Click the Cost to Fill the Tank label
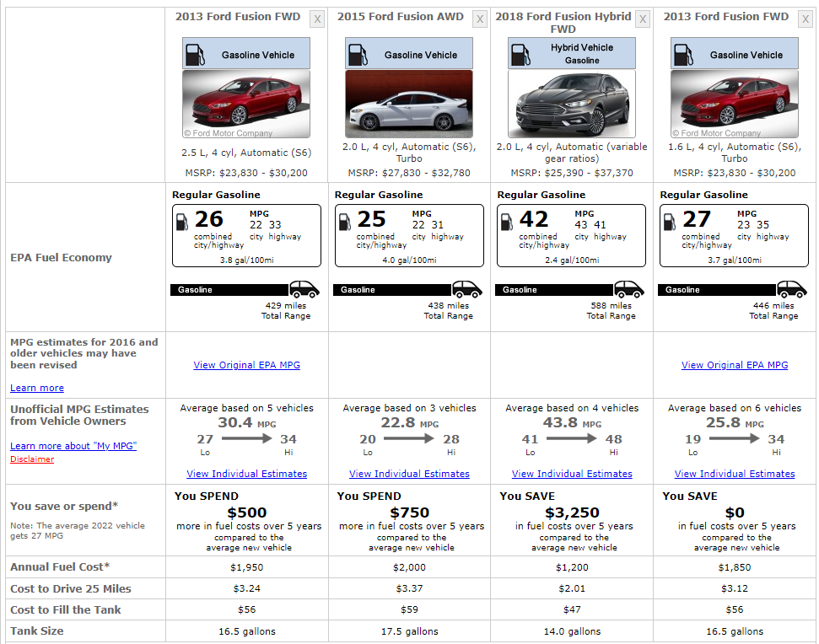The width and height of the screenshot is (819, 644). [x=65, y=609]
